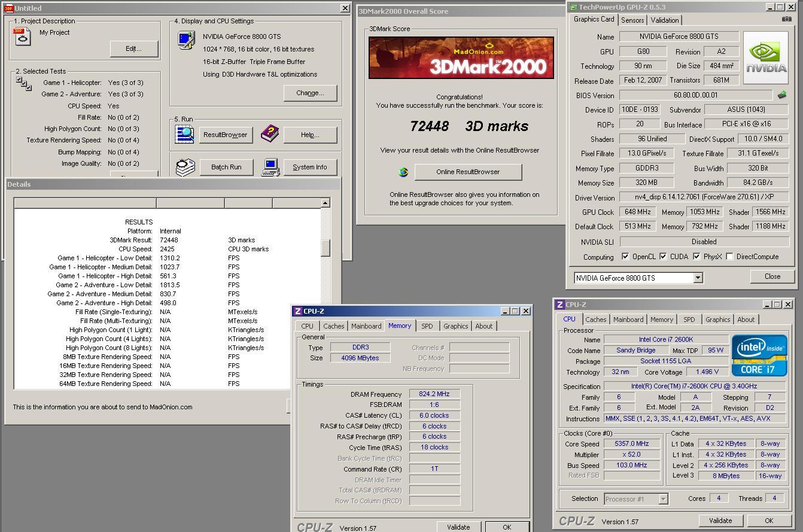Click the System Info button
This screenshot has height=532, width=803.
310,167
